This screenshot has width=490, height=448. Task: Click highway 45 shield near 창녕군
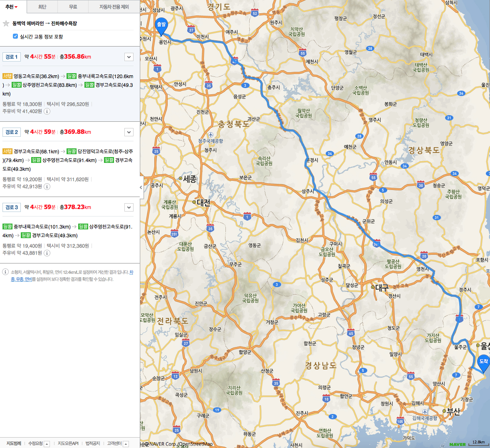(351, 333)
